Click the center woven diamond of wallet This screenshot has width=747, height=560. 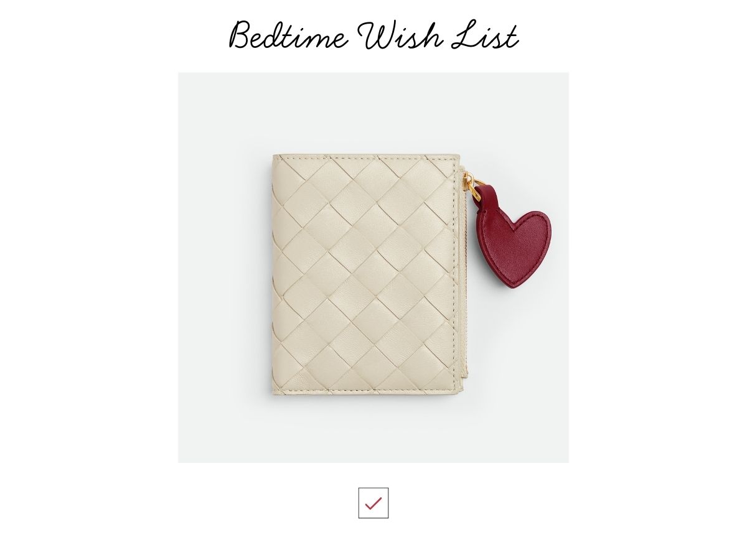tap(364, 274)
